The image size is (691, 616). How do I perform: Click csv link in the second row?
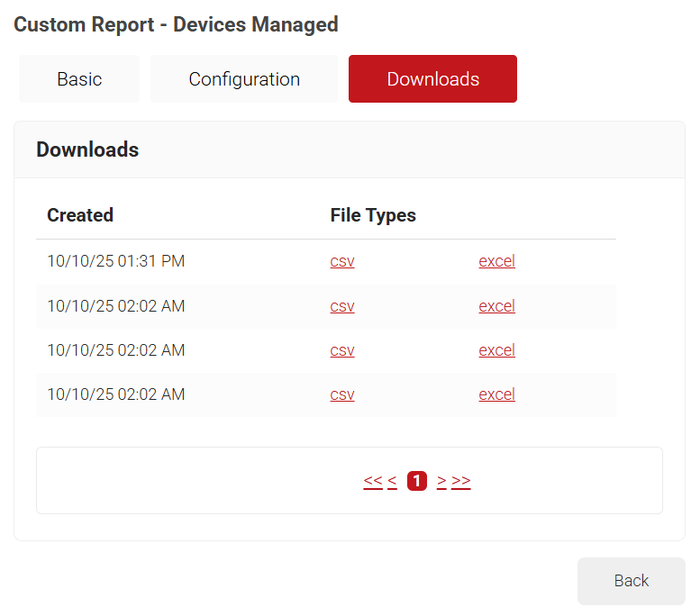pos(342,306)
